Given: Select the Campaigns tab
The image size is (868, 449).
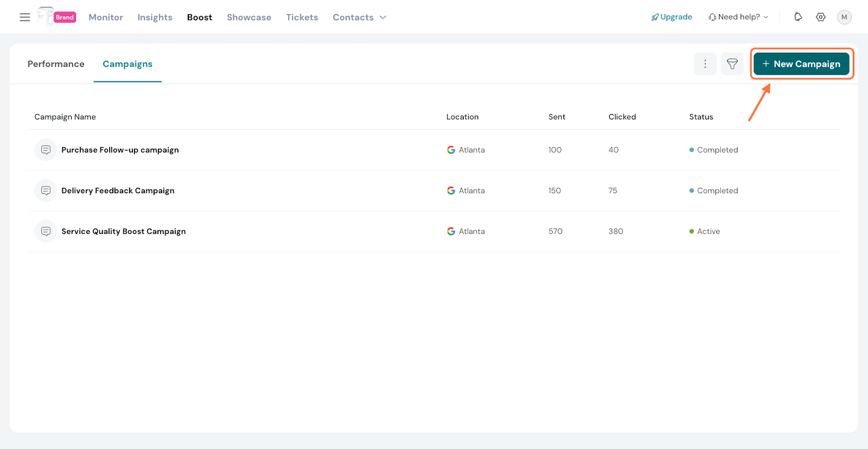Looking at the screenshot, I should tap(127, 64).
